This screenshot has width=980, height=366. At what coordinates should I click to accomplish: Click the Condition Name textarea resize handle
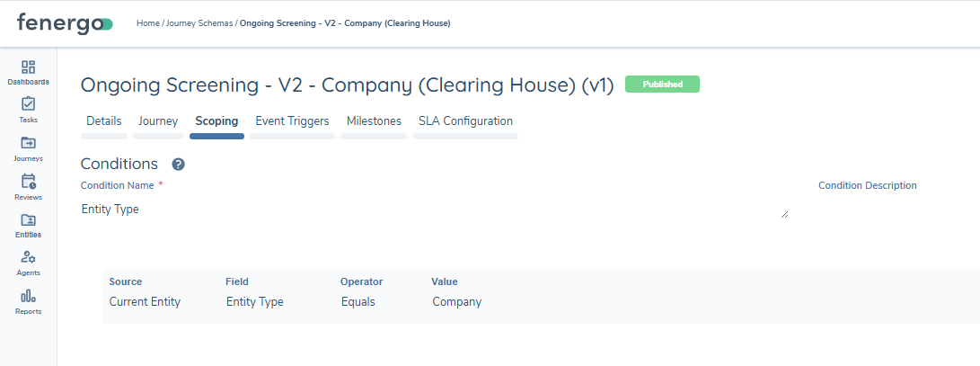point(784,215)
